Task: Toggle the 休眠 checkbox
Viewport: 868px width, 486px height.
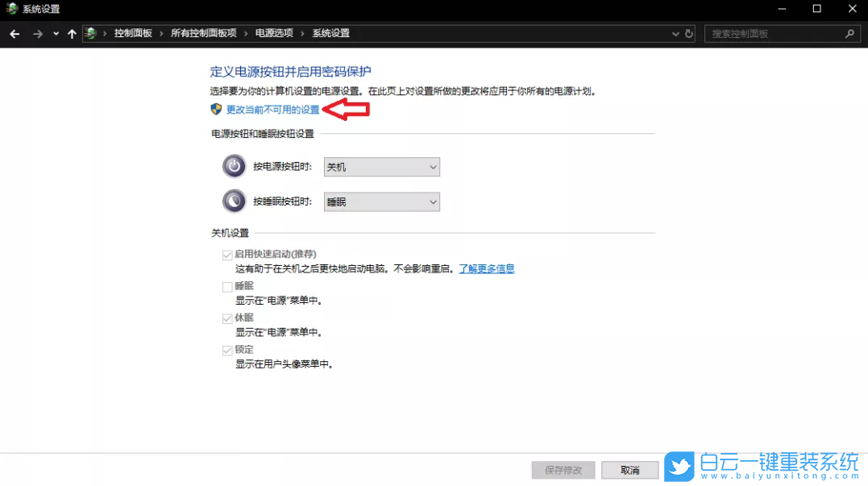Action: click(227, 318)
